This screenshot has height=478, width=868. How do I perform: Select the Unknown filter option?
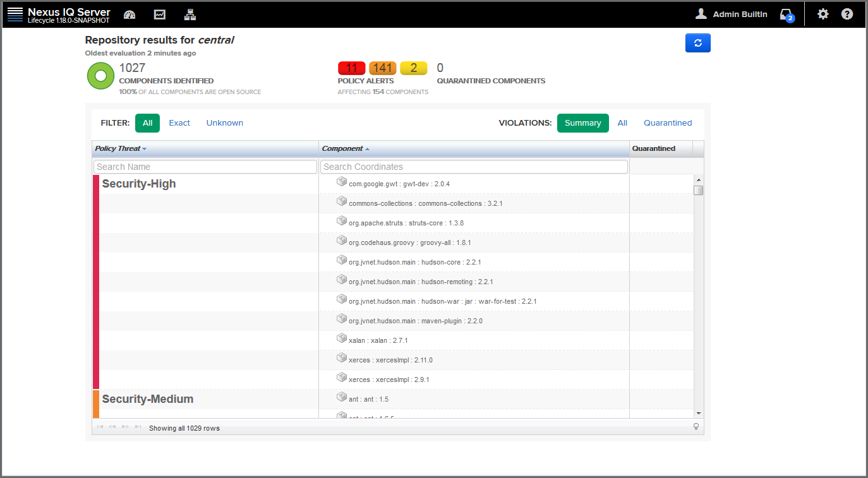click(x=225, y=123)
